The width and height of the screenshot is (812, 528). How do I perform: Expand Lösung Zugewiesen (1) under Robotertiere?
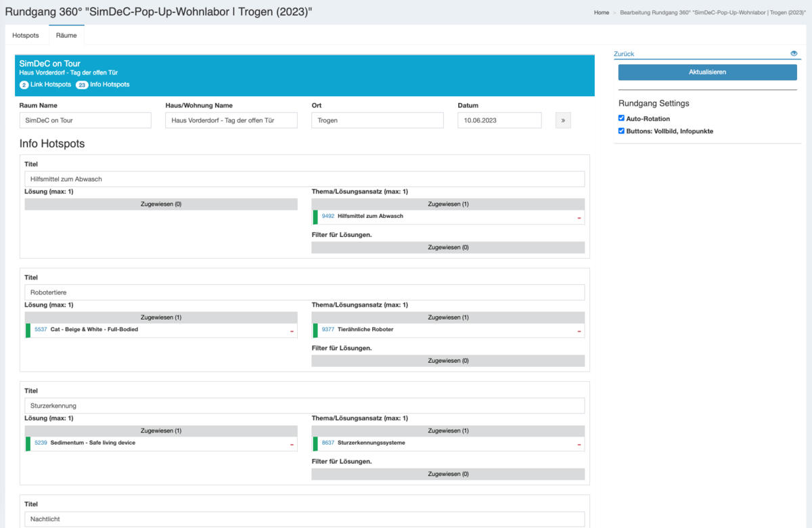161,317
